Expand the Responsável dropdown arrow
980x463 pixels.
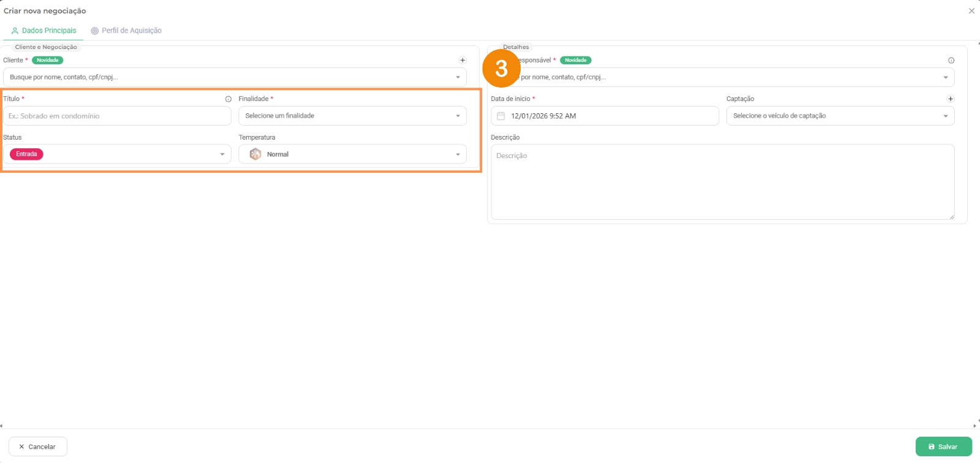(946, 77)
